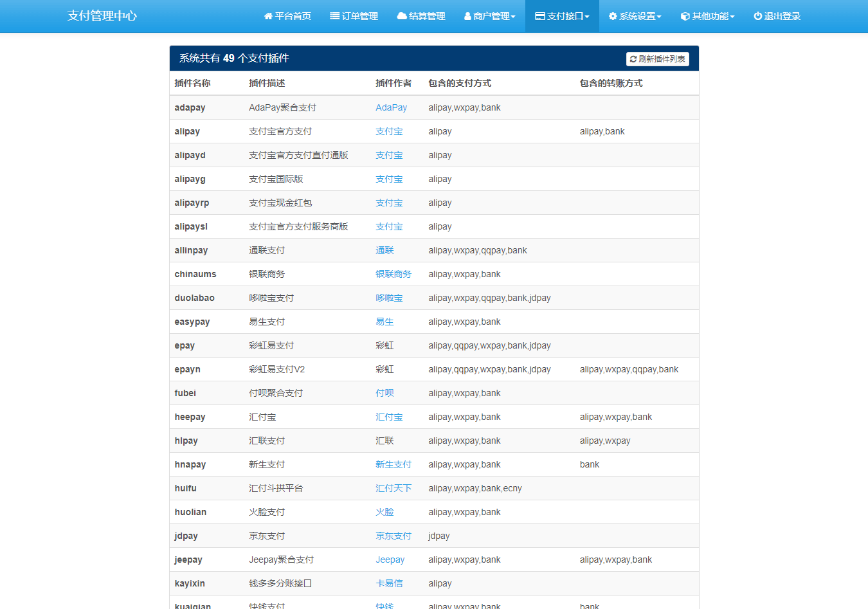Select the epayn plugin name cell
The height and width of the screenshot is (609, 868).
(x=206, y=369)
